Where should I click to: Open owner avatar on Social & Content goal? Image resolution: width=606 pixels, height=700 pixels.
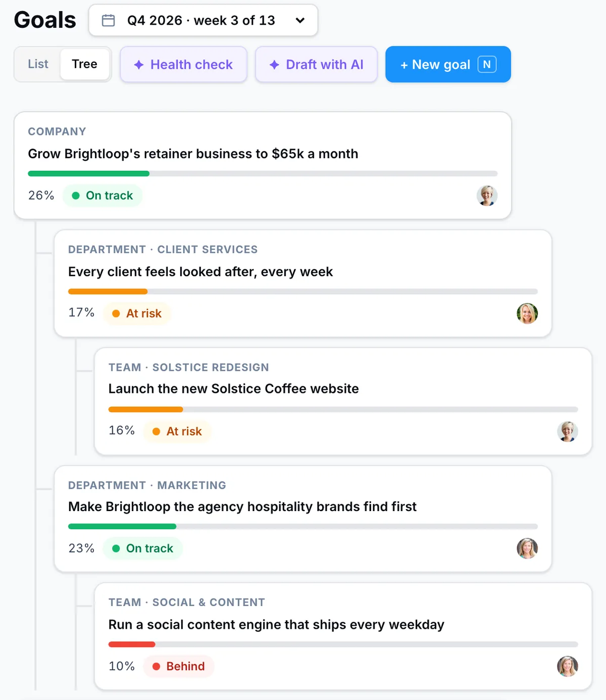[568, 666]
